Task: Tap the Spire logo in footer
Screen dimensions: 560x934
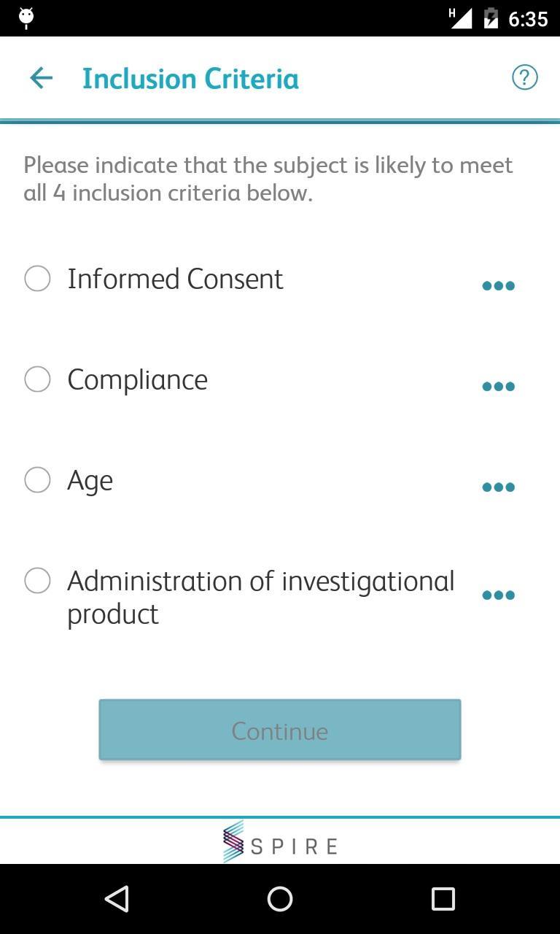Action: click(280, 843)
